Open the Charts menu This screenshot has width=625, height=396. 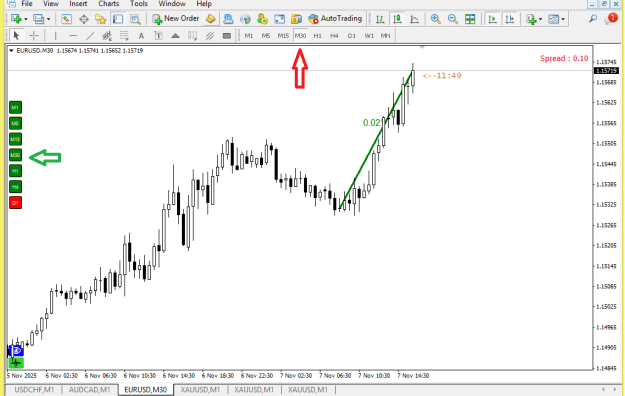click(108, 4)
